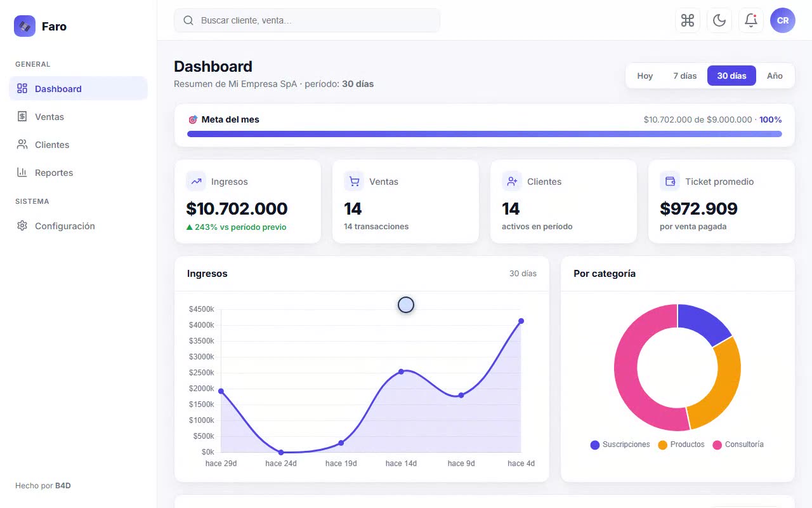This screenshot has width=812, height=508.
Task: Click the Meta del mes progress bar
Action: 485,134
